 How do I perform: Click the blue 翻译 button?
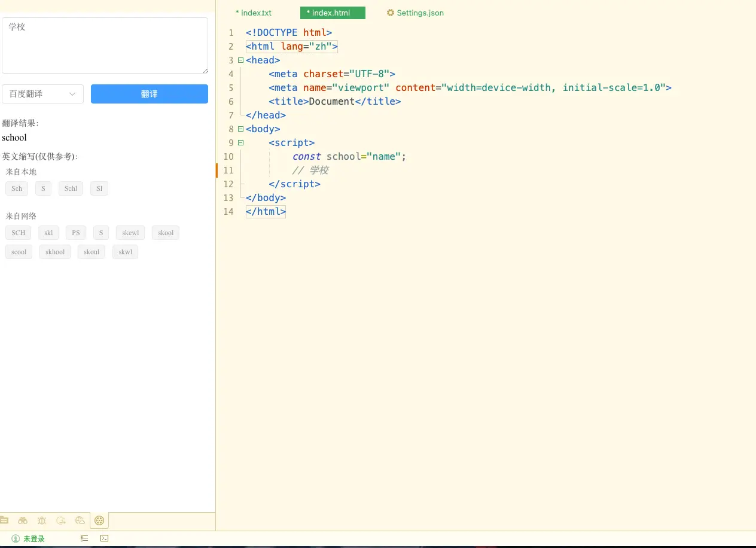point(150,94)
